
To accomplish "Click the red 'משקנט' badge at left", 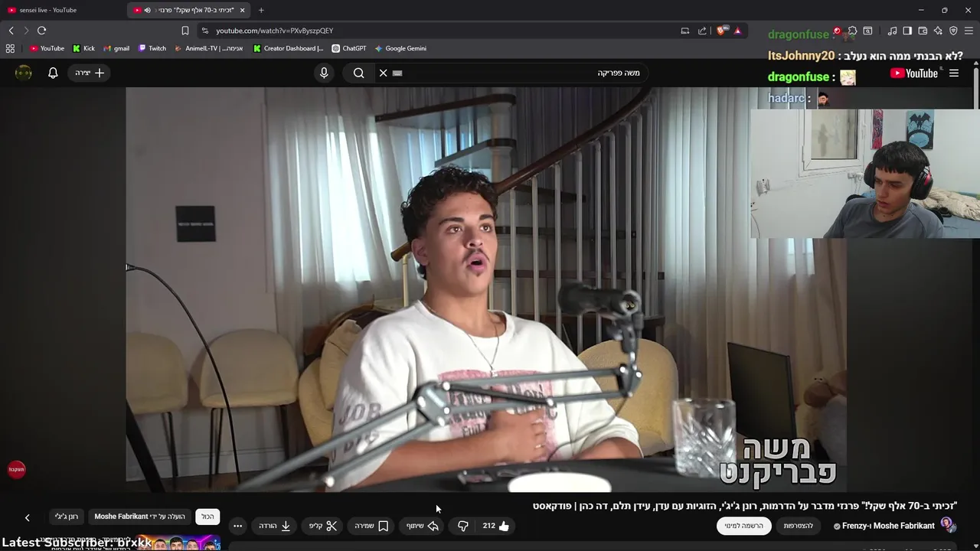I will 17,469.
